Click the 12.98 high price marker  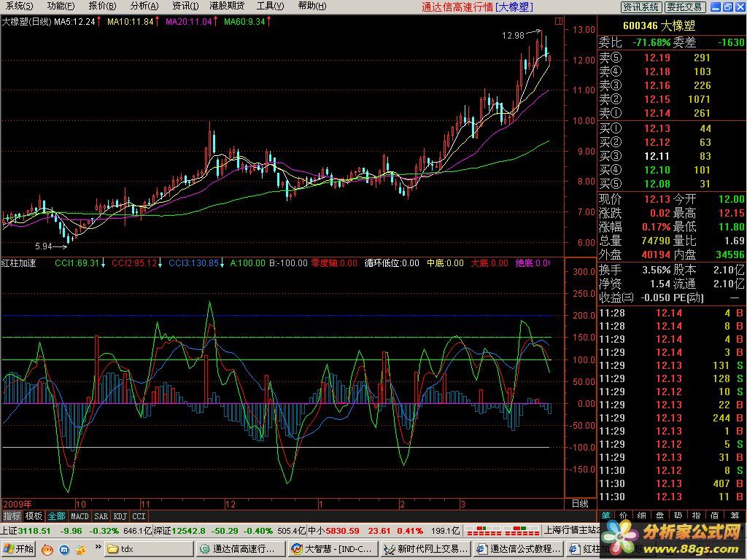coord(513,36)
